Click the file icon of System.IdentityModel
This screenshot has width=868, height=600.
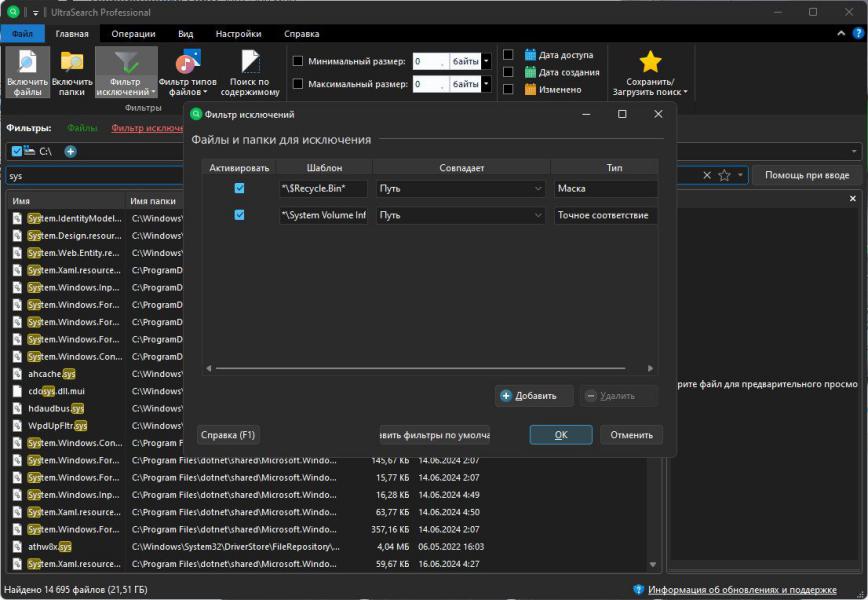18,218
